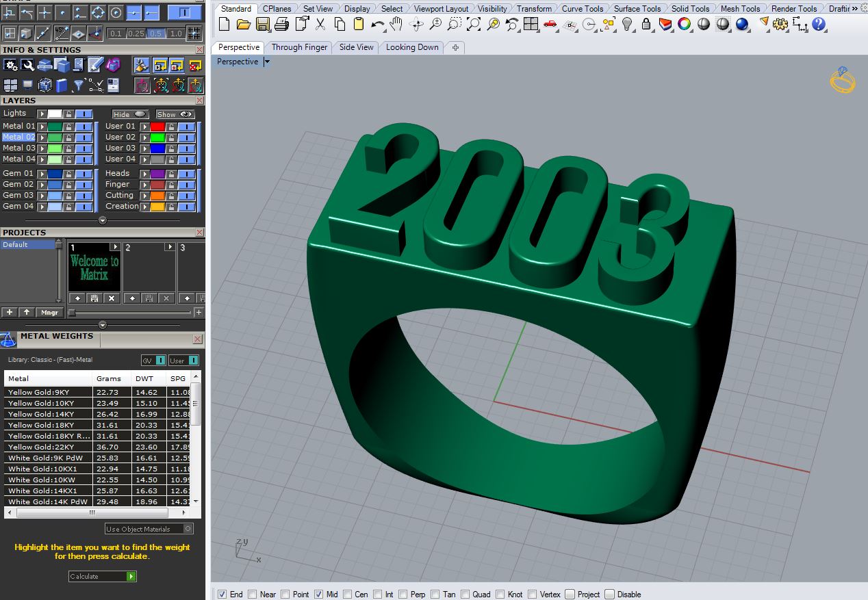Open Help with the blue question mark
868x600 pixels.
click(x=818, y=25)
